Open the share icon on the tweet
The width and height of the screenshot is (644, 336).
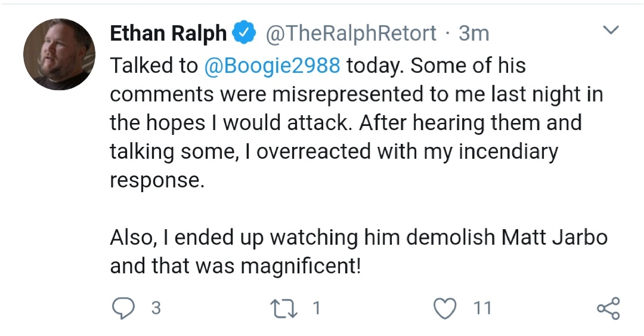tap(608, 308)
